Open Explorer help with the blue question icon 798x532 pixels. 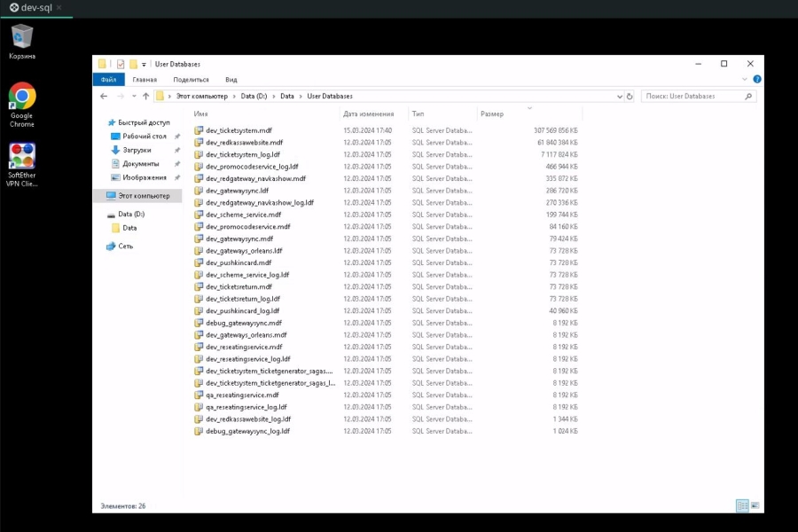756,79
